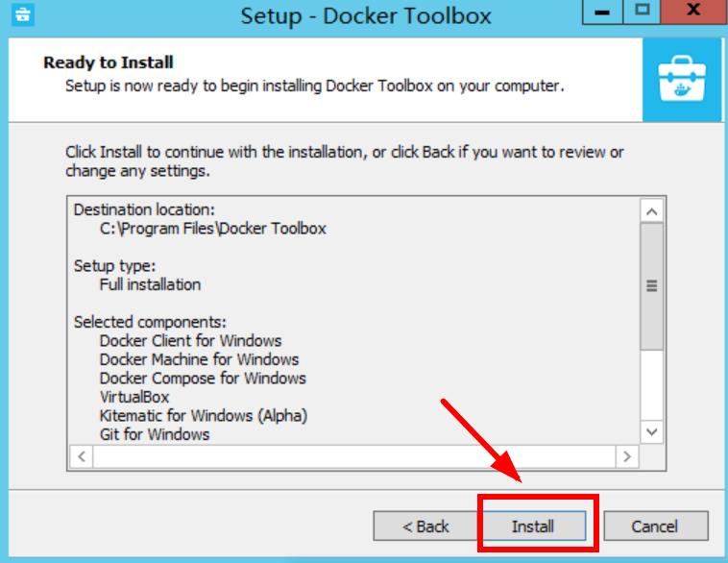
Task: Click the summary box scroll up arrow
Action: point(651,211)
